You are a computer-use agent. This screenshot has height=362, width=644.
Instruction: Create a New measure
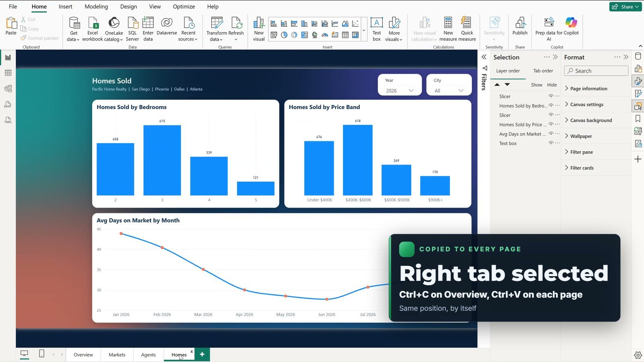click(448, 29)
